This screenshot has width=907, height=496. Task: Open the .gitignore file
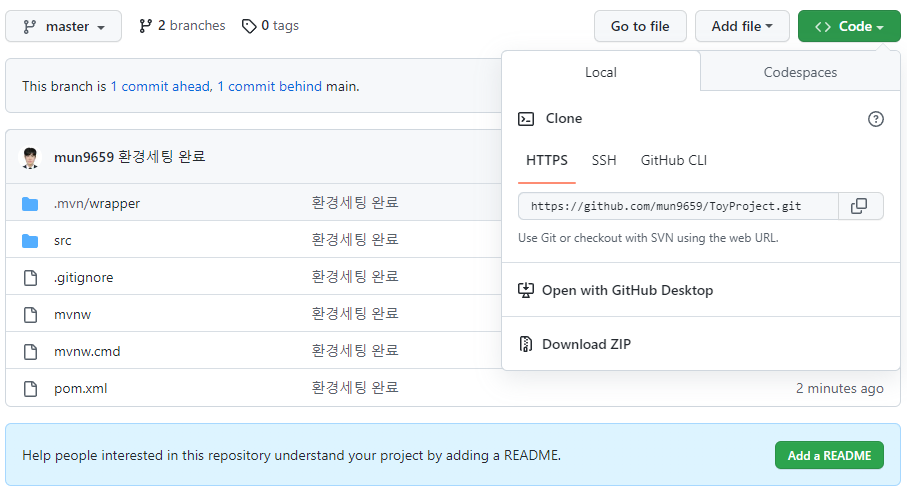tap(84, 278)
